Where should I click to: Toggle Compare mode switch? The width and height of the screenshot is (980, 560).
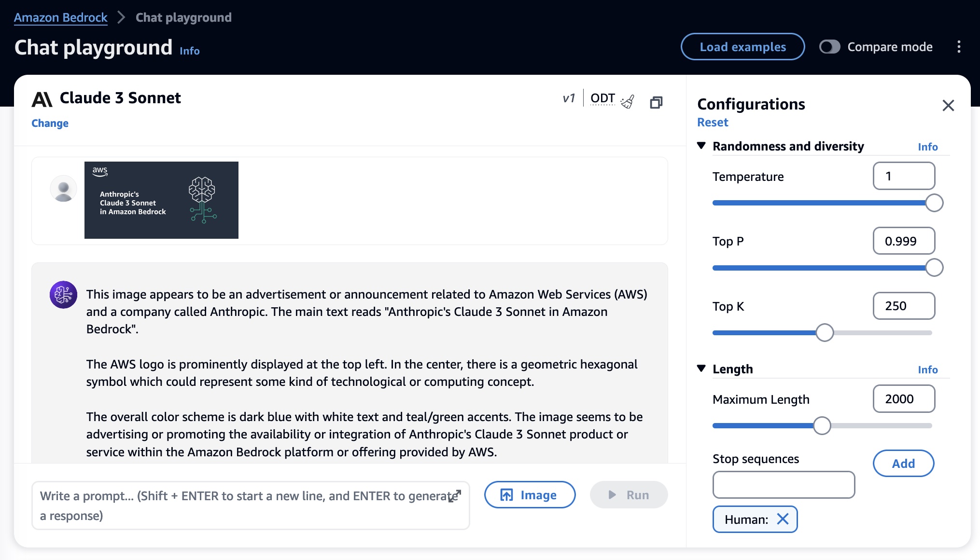point(829,47)
